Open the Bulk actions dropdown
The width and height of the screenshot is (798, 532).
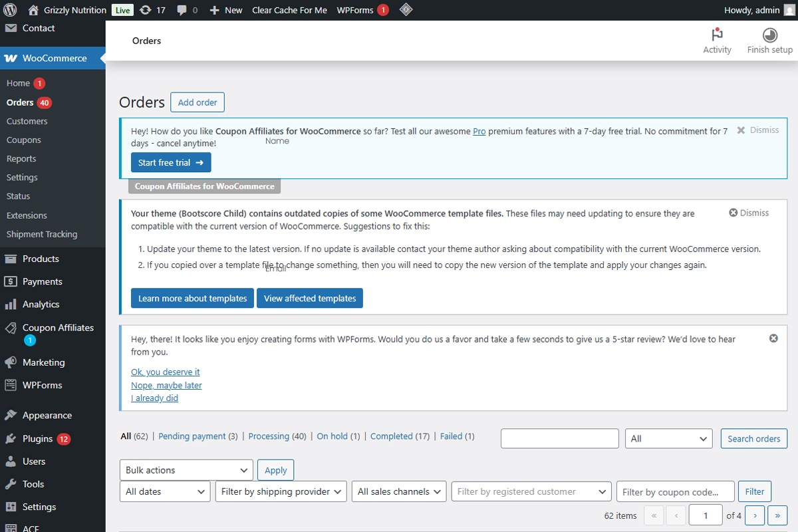186,470
